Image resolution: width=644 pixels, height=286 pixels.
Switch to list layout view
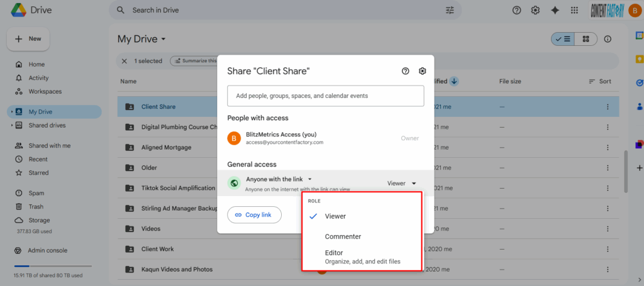point(563,39)
